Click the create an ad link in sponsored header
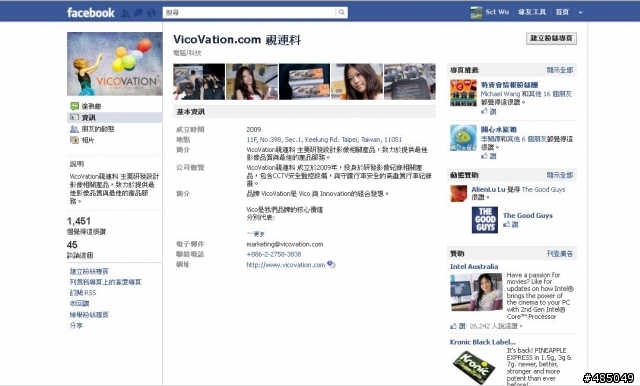This screenshot has width=640, height=386. tap(560, 254)
